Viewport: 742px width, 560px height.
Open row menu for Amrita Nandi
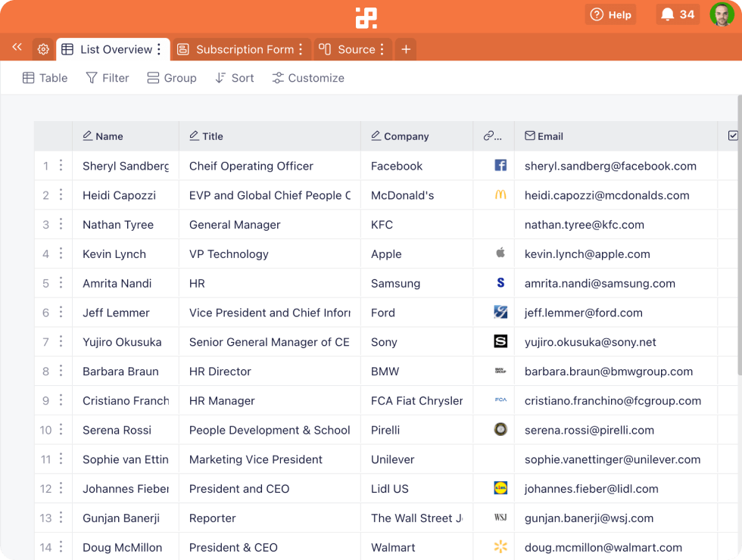coord(61,283)
